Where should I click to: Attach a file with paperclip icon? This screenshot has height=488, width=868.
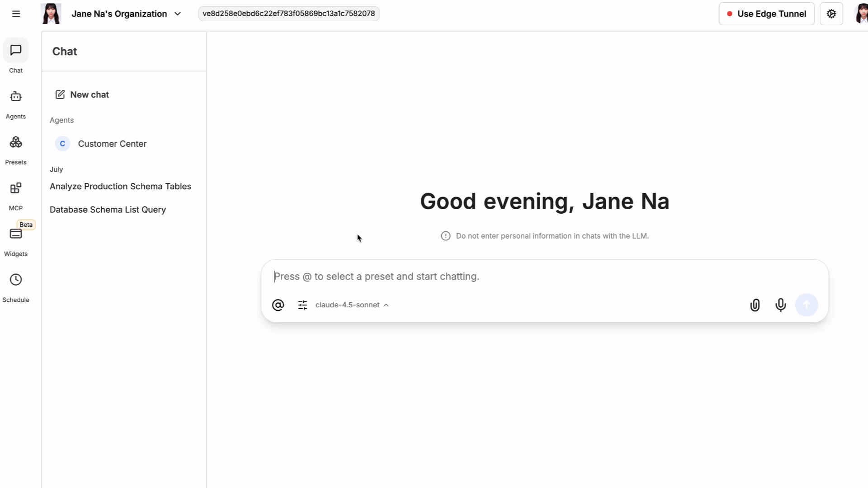pos(755,305)
